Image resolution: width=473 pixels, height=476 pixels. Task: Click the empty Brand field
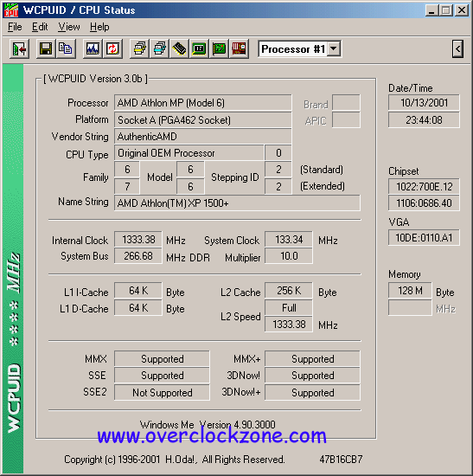pos(346,103)
